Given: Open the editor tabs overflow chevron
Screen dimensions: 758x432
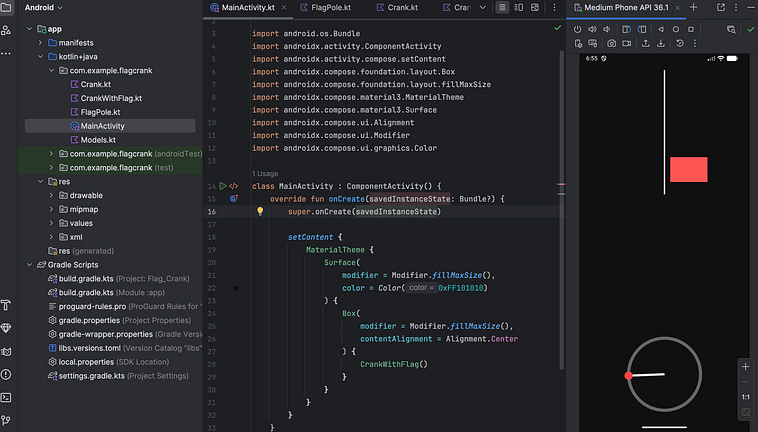Looking at the screenshot, I should (x=482, y=7).
